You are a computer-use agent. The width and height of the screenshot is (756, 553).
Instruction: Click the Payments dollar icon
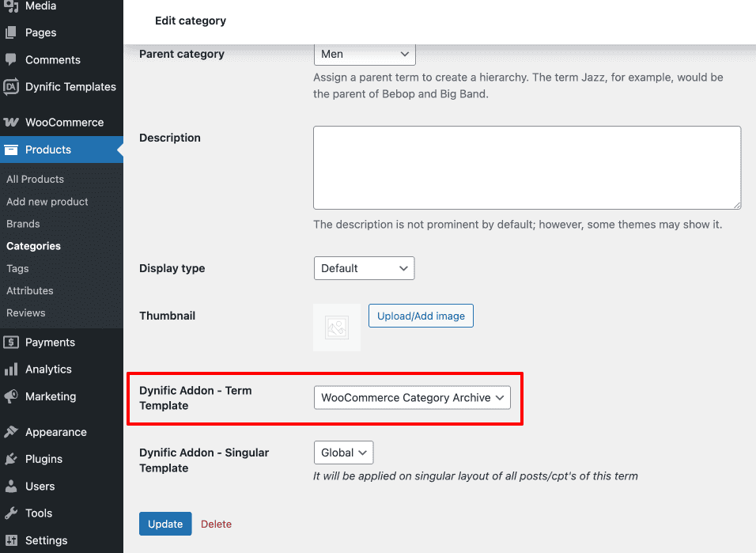[11, 342]
